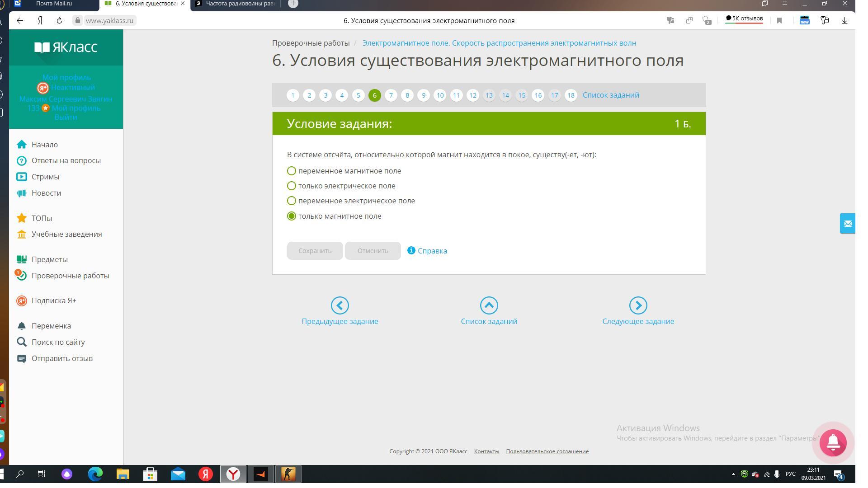The height and width of the screenshot is (488, 868).
Task: Click the Начало home icon in sidebar
Action: click(x=21, y=145)
